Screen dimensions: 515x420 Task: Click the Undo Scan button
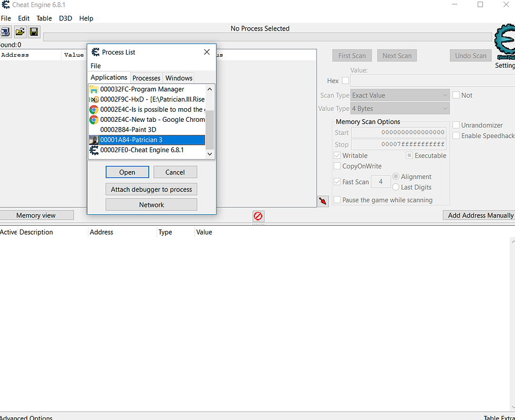point(470,56)
